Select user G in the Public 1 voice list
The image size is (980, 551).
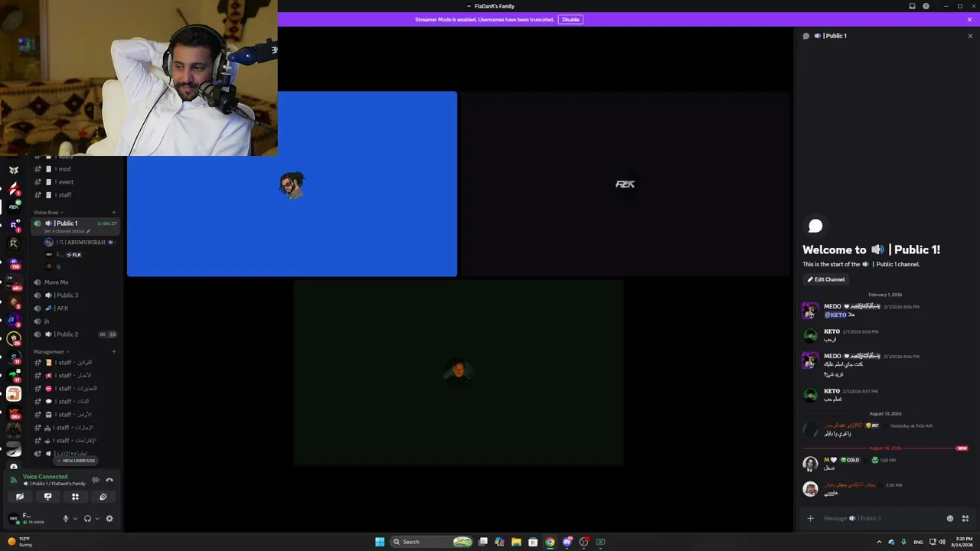pos(80,267)
